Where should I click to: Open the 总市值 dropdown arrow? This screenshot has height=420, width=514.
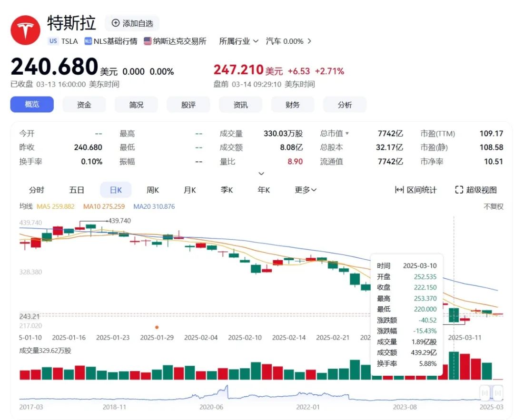[x=347, y=133]
